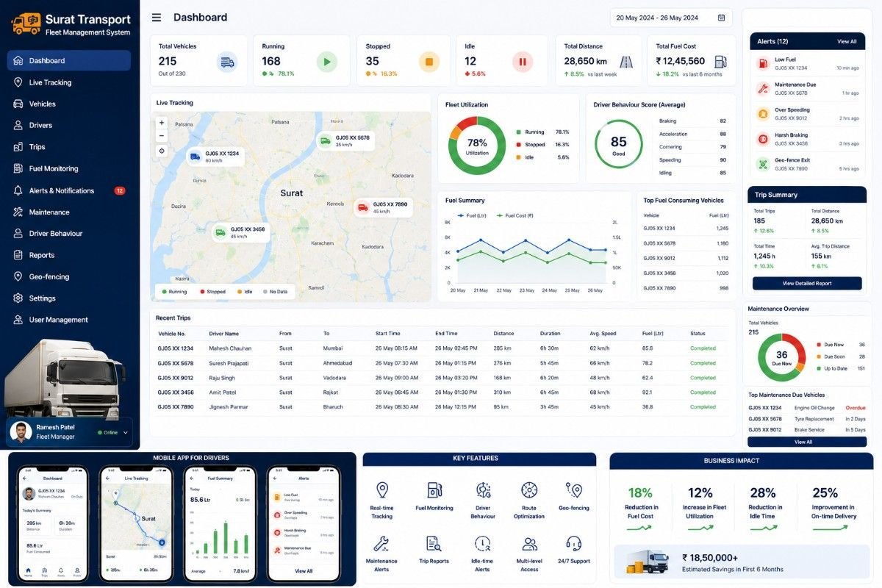882x588 pixels.
Task: Click the map recenter location button
Action: pyautogui.click(x=162, y=151)
